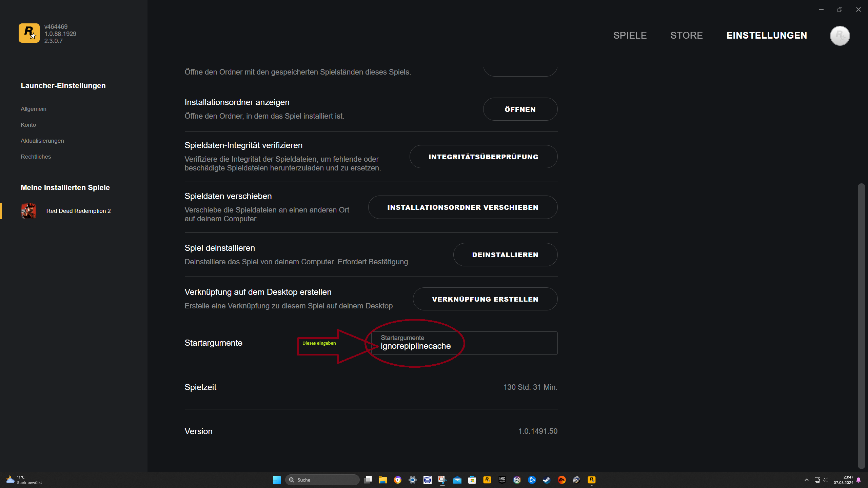Open Aktualisierungen settings section
The image size is (868, 488).
coord(42,141)
